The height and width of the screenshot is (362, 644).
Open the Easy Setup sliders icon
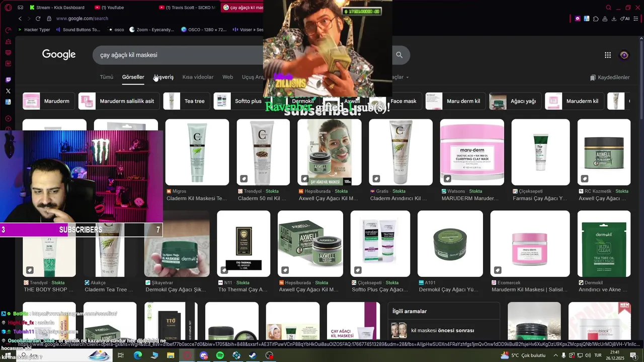tap(636, 19)
